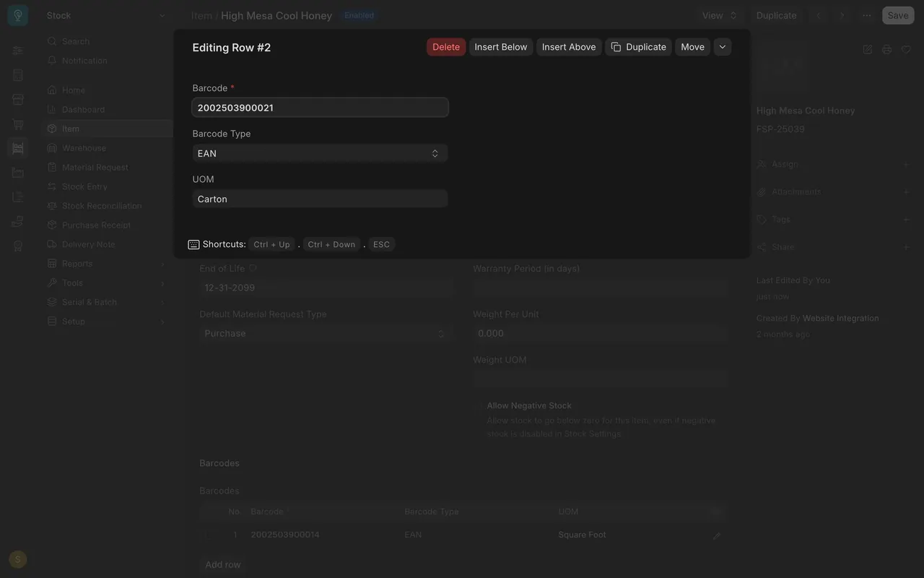924x578 pixels.
Task: Click the Square Foot UOM cell
Action: [x=582, y=535]
